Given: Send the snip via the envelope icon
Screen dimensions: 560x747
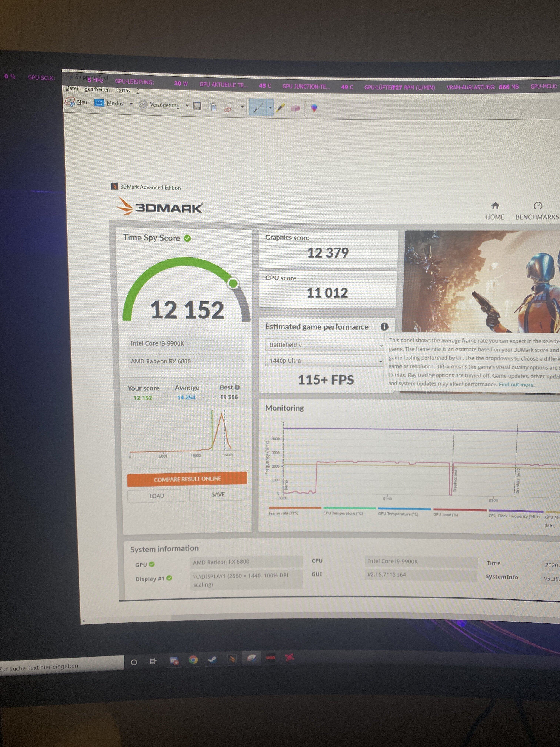Looking at the screenshot, I should [229, 107].
